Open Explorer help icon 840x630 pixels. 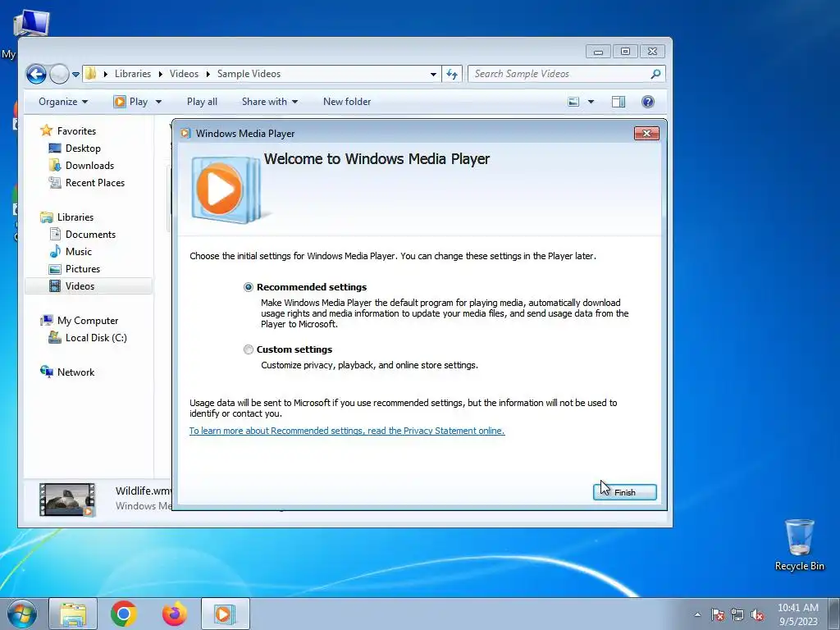point(648,102)
